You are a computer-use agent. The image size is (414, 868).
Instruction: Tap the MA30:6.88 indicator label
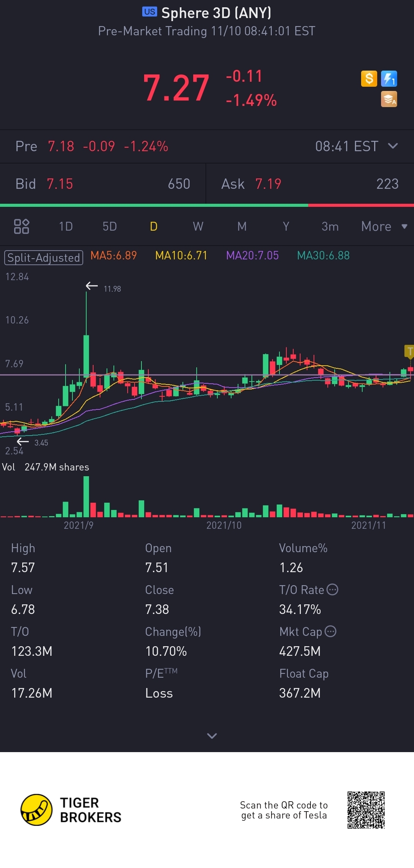click(x=323, y=256)
